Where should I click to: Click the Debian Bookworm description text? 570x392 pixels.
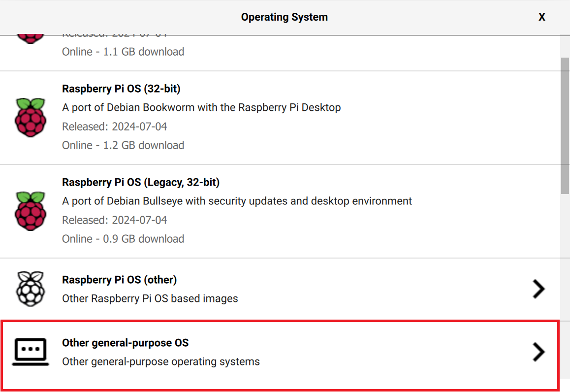(x=201, y=107)
